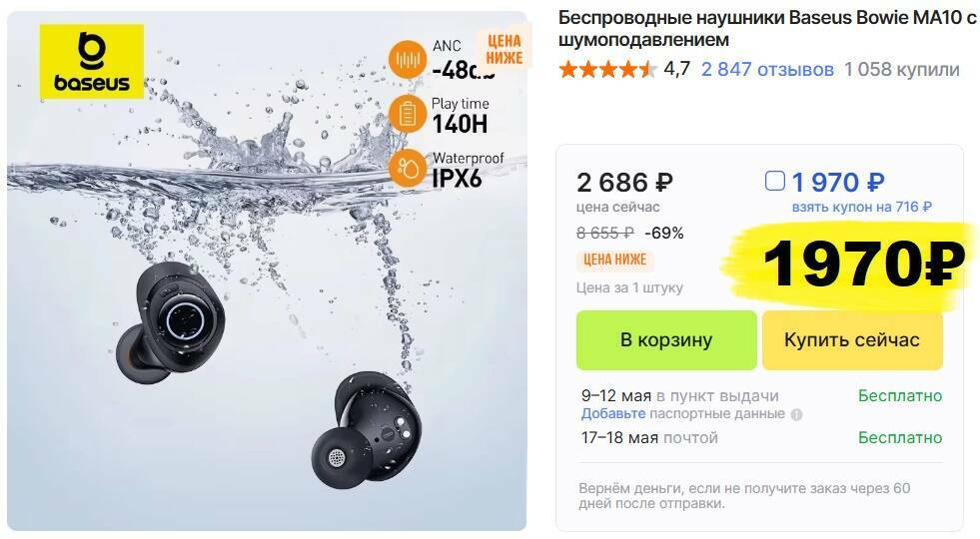Click the orange Waterproof droplet icon
This screenshot has width=980, height=539.
tap(408, 168)
